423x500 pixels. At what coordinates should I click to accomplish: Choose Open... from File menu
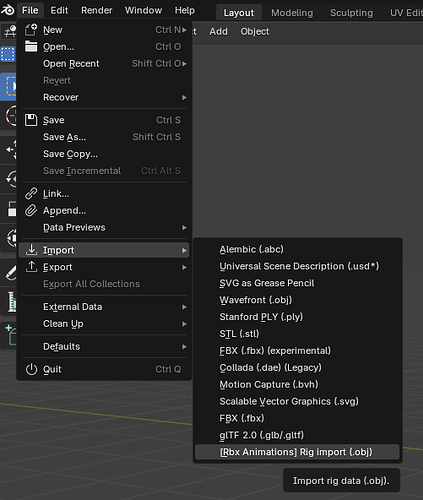(x=104, y=47)
